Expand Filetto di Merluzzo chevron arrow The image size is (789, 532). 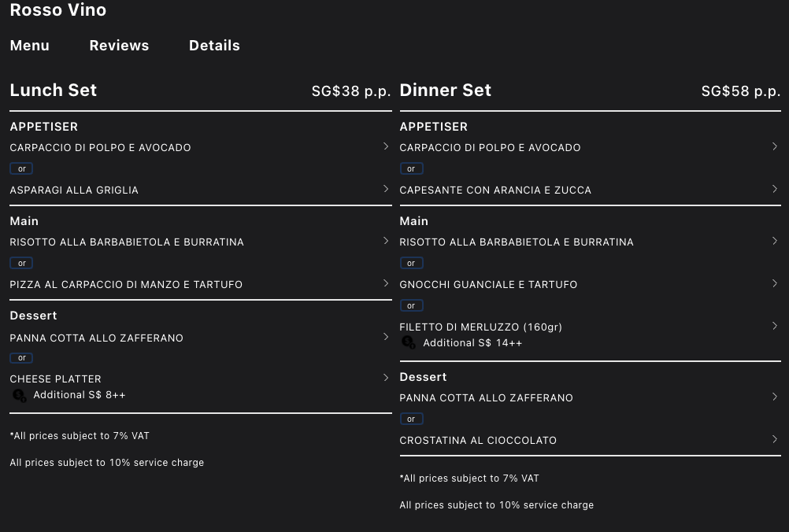tap(775, 326)
